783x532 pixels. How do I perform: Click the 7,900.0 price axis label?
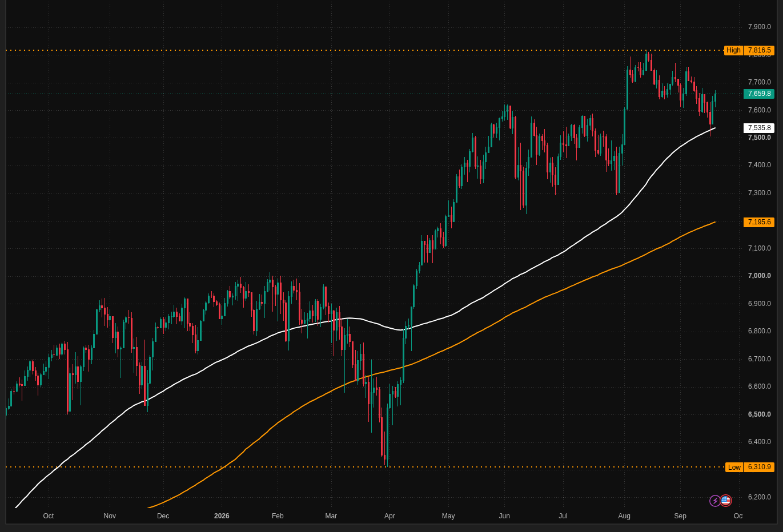[x=759, y=27]
